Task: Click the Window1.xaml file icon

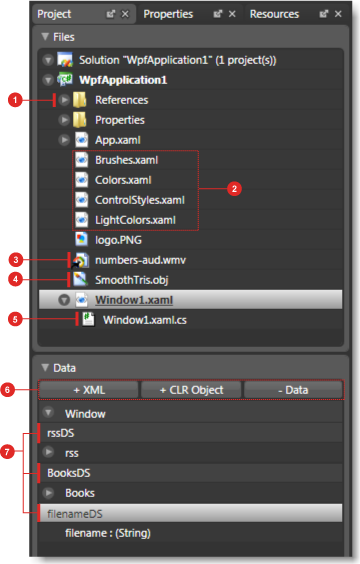Action: coord(82,300)
